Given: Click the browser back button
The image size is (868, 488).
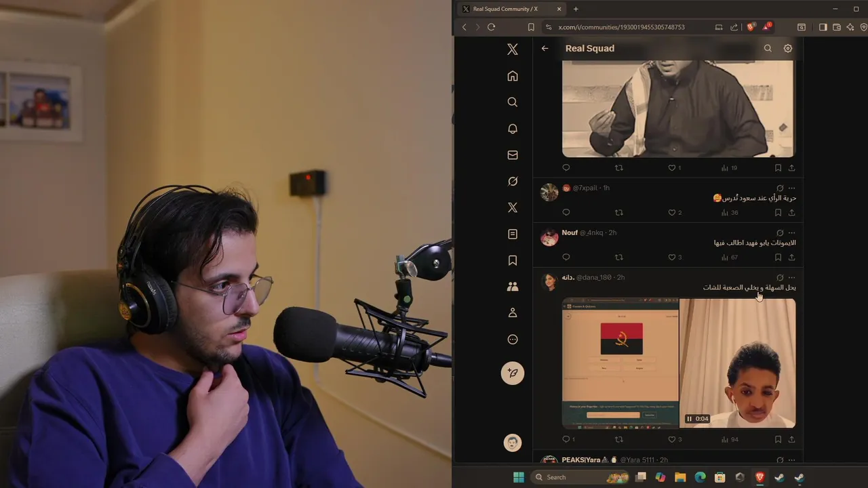Looking at the screenshot, I should (464, 27).
